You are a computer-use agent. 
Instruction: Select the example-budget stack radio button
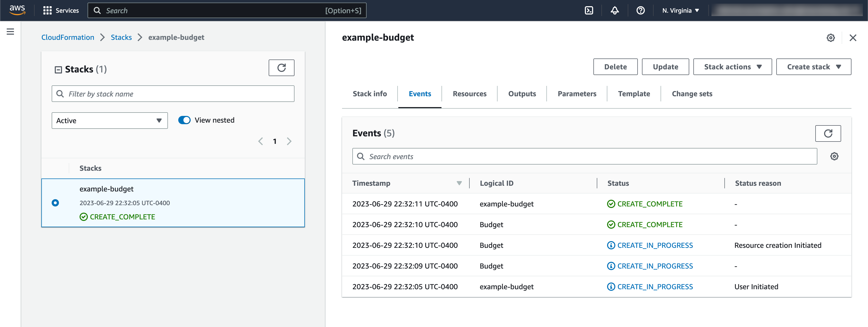pyautogui.click(x=55, y=203)
